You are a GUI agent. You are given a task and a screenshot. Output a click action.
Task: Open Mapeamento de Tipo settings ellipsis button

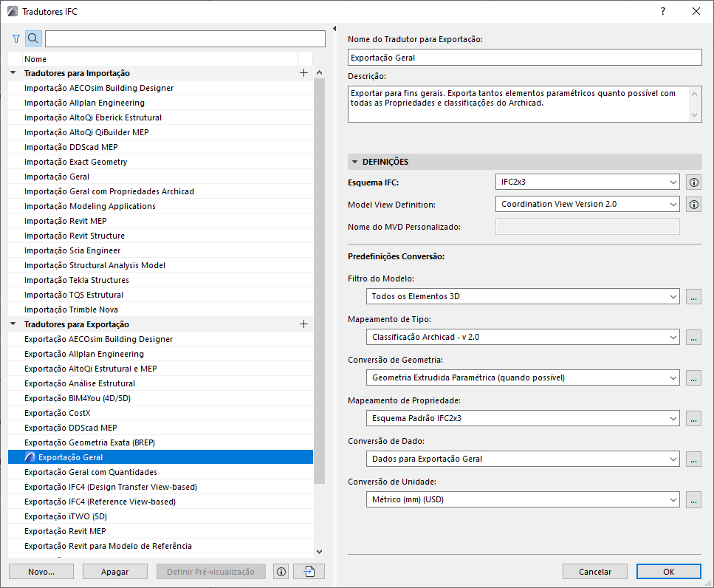click(x=693, y=337)
